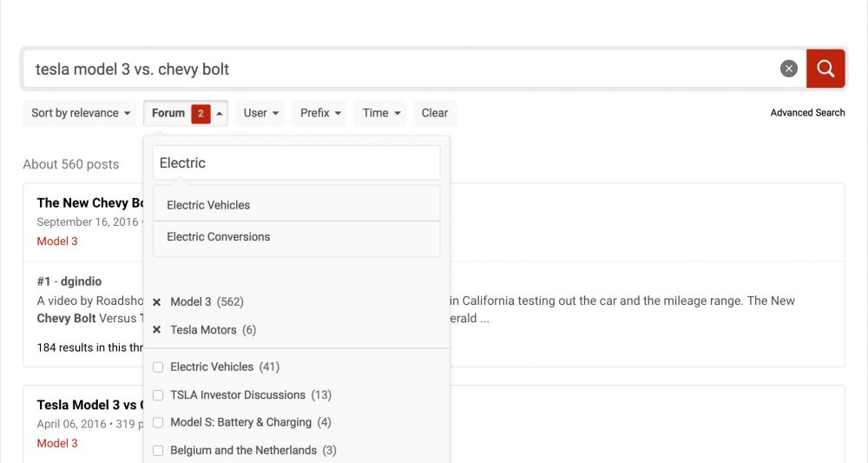The image size is (868, 463).
Task: Check the TSLA Investor Discussions checkbox
Action: (158, 395)
